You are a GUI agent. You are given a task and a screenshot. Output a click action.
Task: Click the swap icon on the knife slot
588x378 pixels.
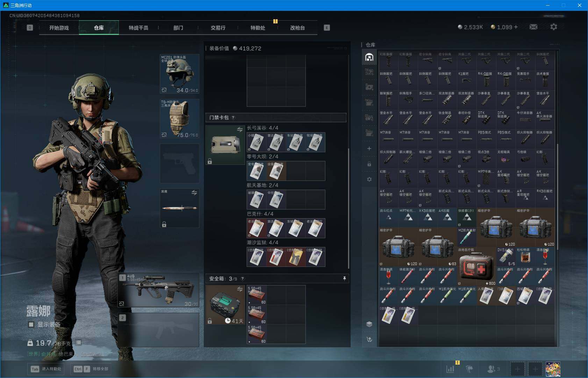coord(194,192)
